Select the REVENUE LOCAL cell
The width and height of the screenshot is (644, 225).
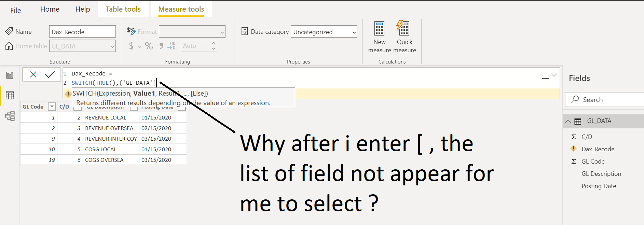coord(111,117)
